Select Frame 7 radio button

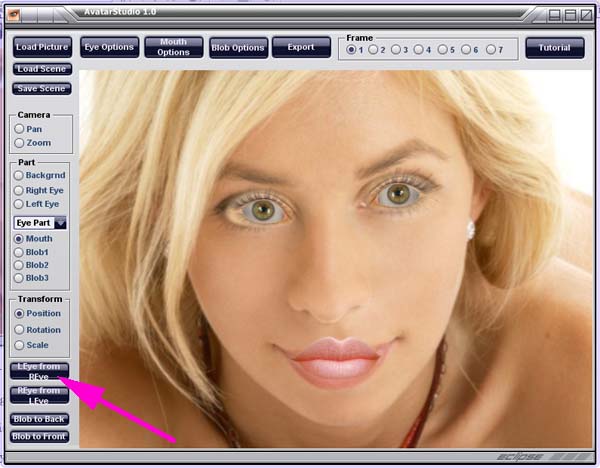point(491,50)
